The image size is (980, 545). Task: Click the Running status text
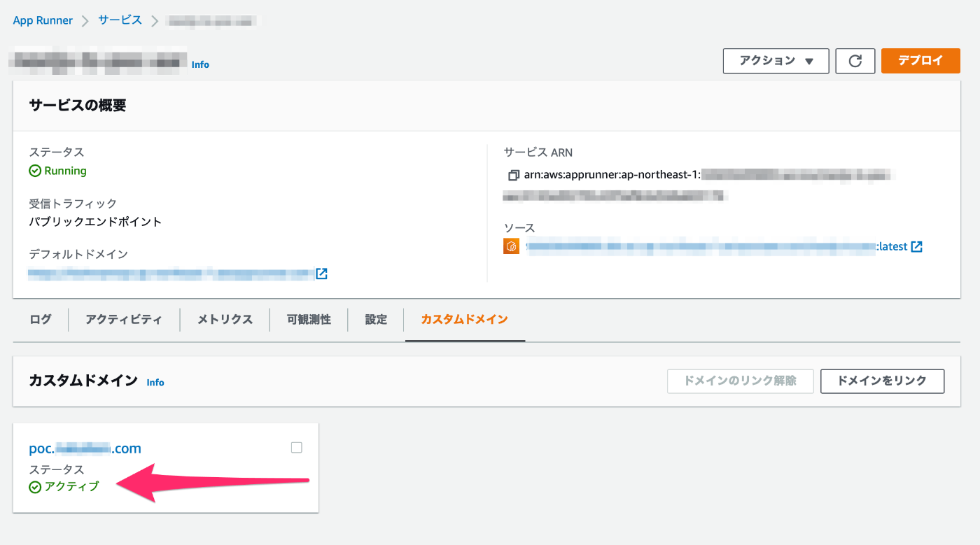(x=65, y=171)
